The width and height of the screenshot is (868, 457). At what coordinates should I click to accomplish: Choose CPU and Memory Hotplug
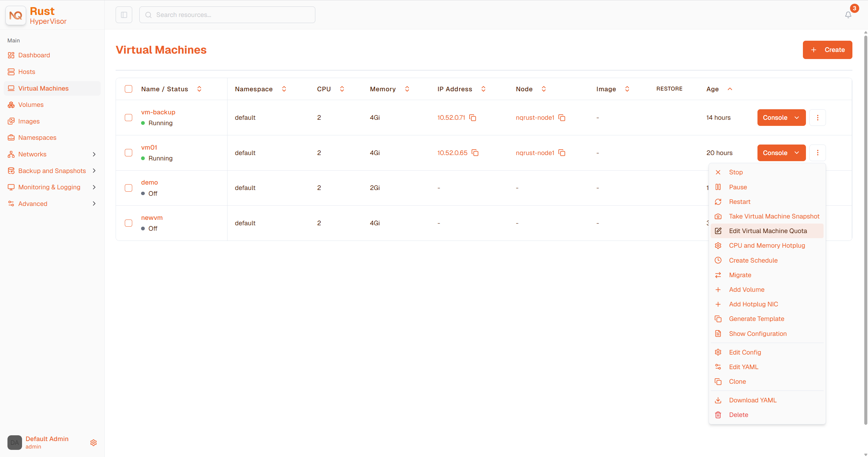tap(767, 246)
